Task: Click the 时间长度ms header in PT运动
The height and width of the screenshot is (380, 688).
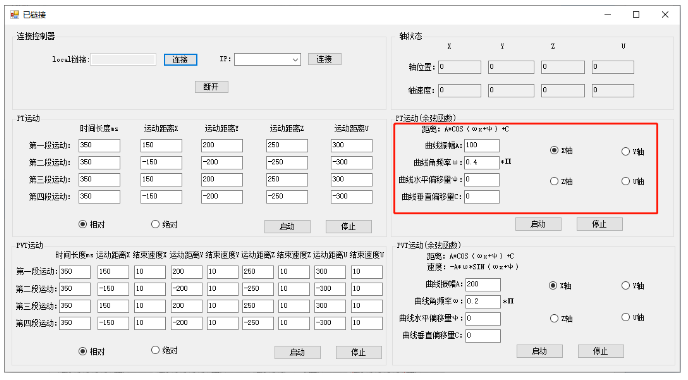Action: point(99,129)
